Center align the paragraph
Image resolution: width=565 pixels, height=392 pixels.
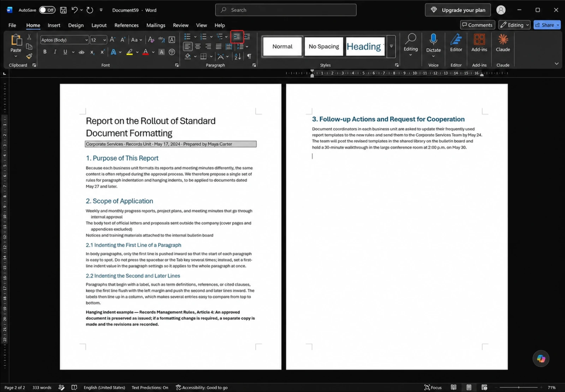(x=198, y=46)
